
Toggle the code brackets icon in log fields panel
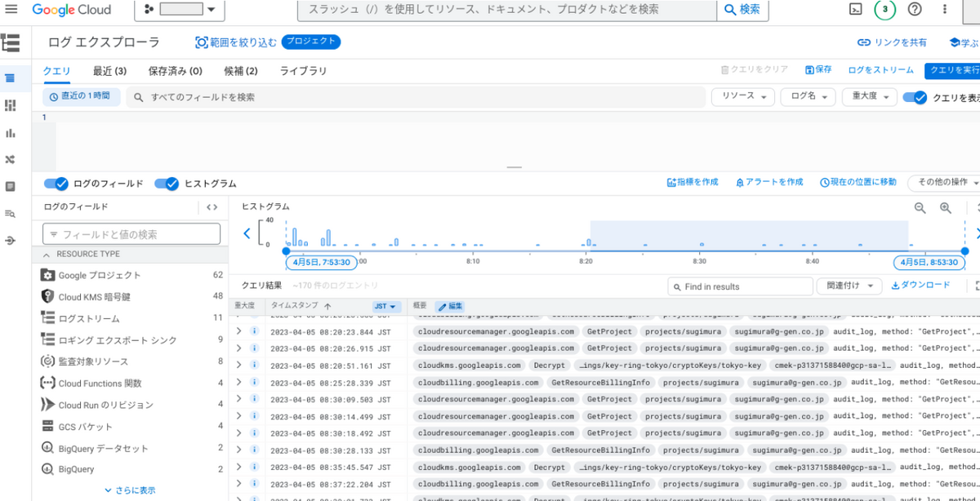coord(212,207)
